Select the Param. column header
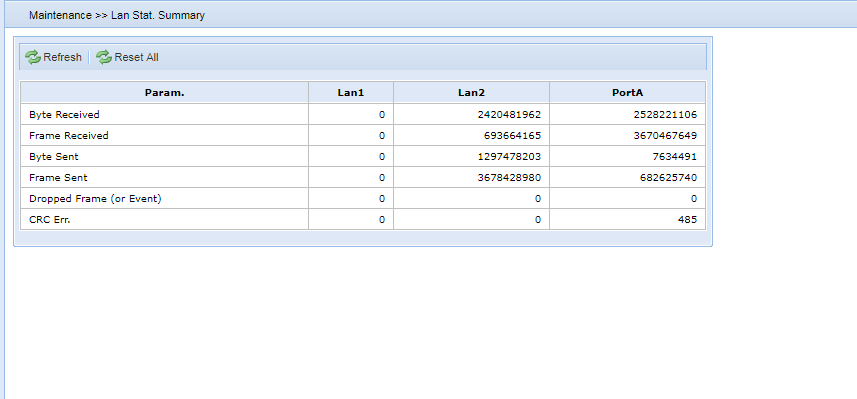The width and height of the screenshot is (857, 399). pos(165,92)
